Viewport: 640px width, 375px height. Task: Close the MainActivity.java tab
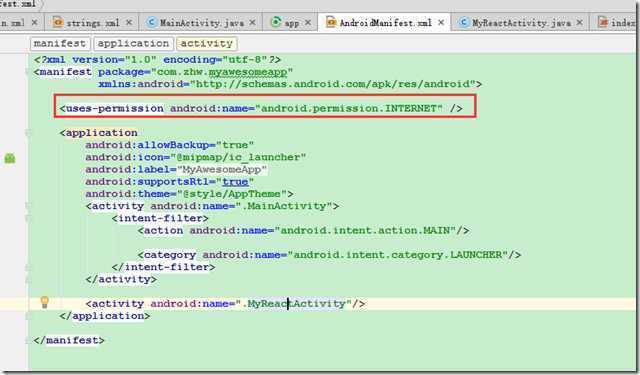[252, 22]
